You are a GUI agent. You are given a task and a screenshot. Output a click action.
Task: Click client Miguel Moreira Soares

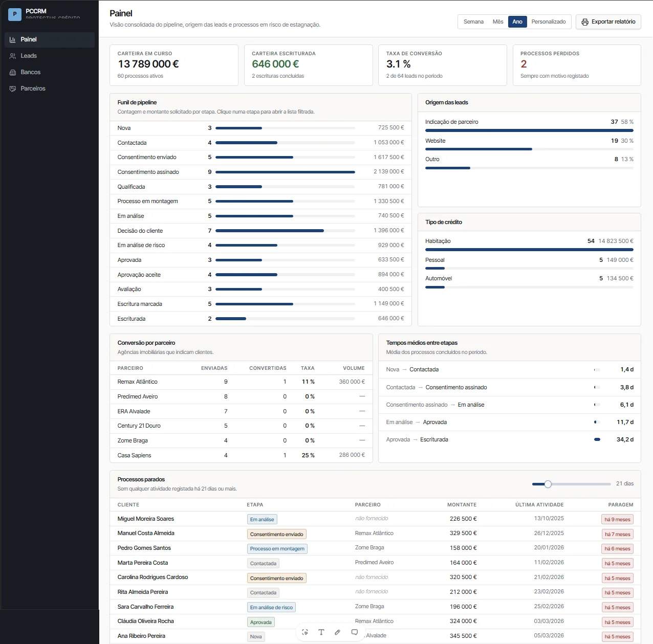(x=146, y=519)
